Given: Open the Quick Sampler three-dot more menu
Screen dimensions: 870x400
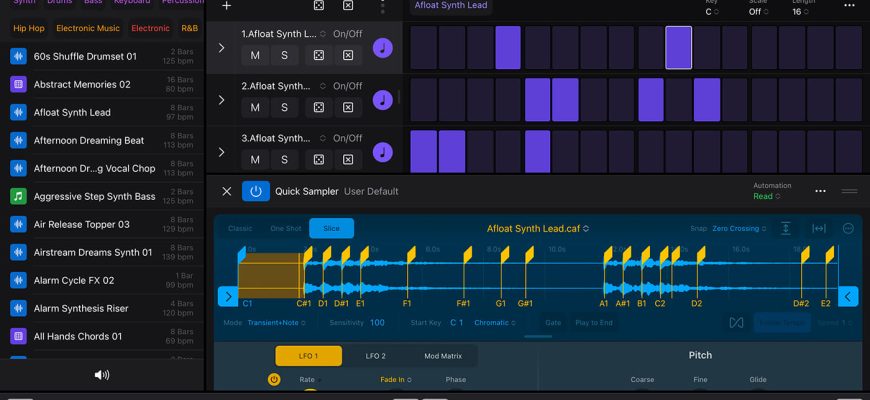Looking at the screenshot, I should (x=820, y=191).
